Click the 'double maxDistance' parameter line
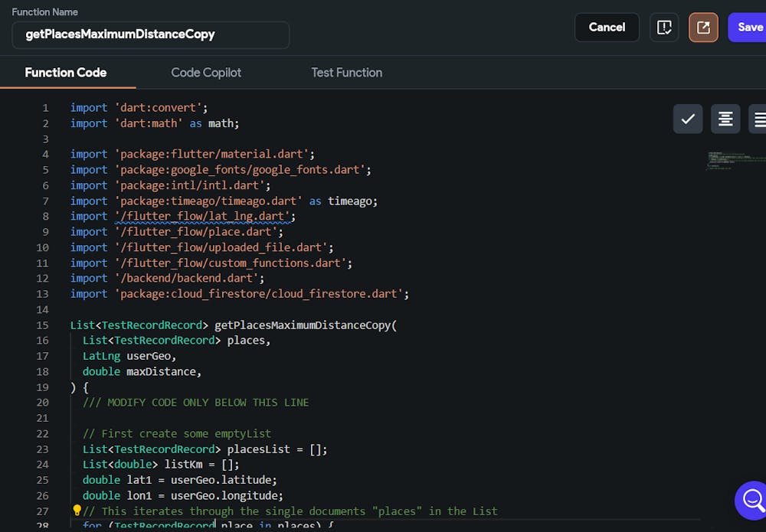766x532 pixels. (x=142, y=371)
